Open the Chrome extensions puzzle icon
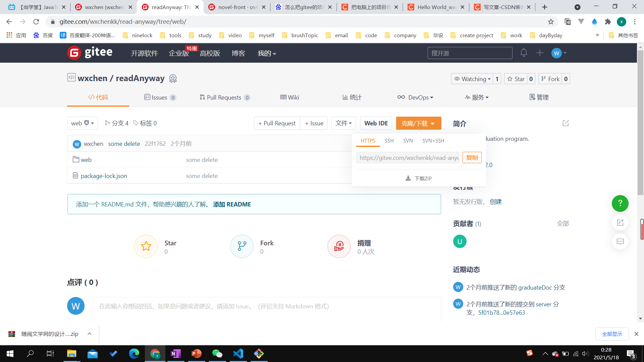Viewport: 644px width, 362px height. tap(608, 21)
